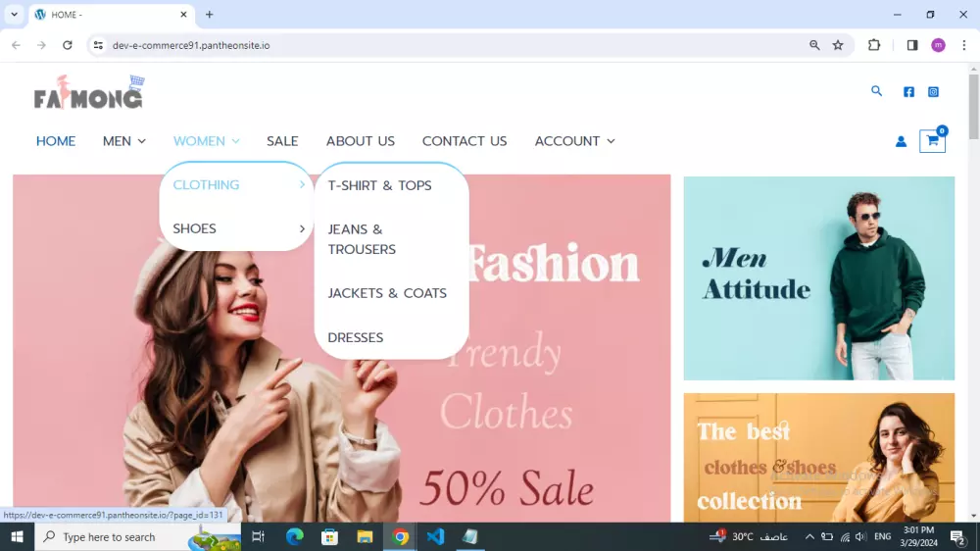Screen dimensions: 980x551
Task: Open Chrome profile avatar
Action: coord(938,45)
